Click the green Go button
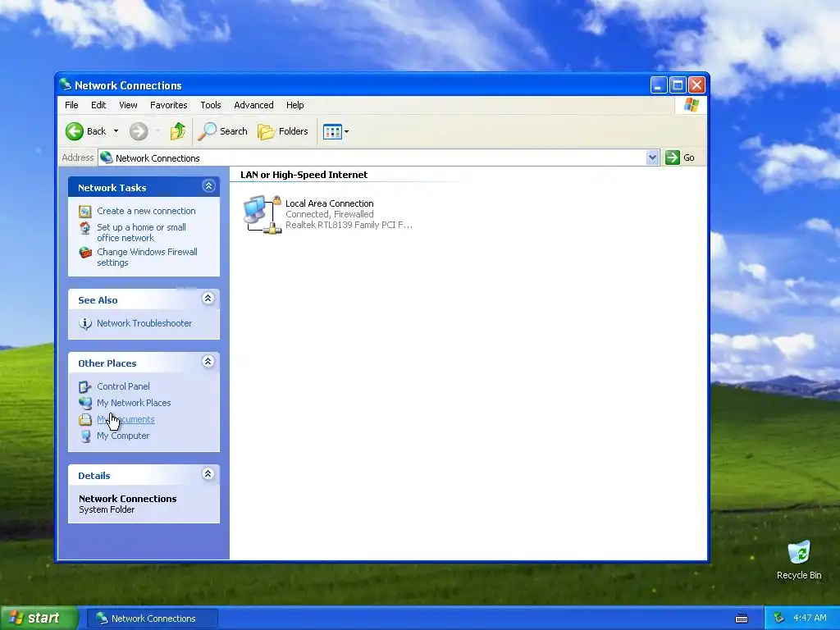This screenshot has height=630, width=840. (680, 157)
